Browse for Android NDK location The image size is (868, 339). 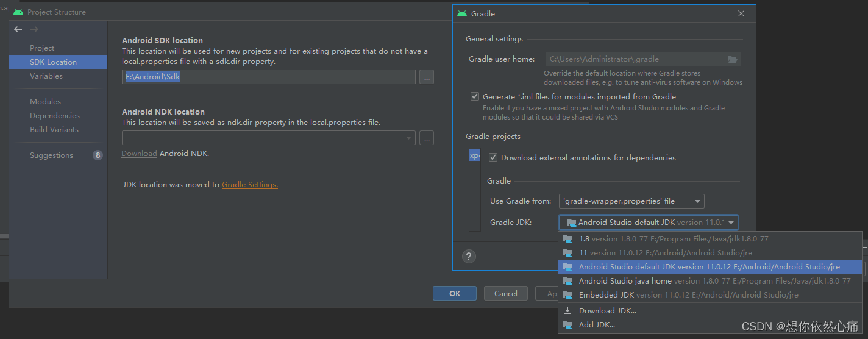pos(427,138)
